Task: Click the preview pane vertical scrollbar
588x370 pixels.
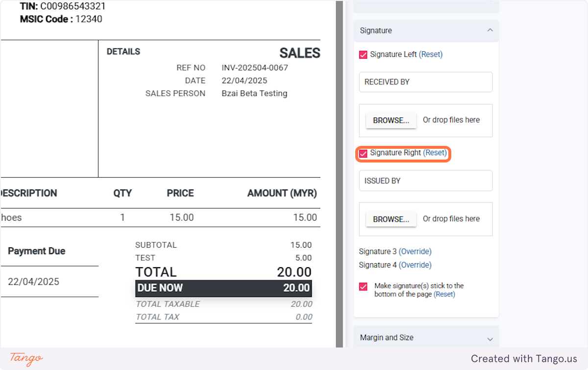Action: point(339,174)
